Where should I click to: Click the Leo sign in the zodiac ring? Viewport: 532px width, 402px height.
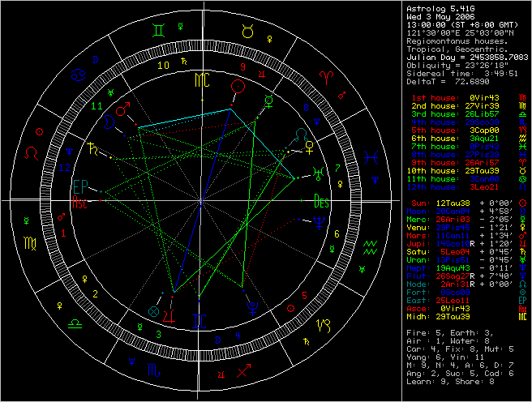click(x=32, y=152)
